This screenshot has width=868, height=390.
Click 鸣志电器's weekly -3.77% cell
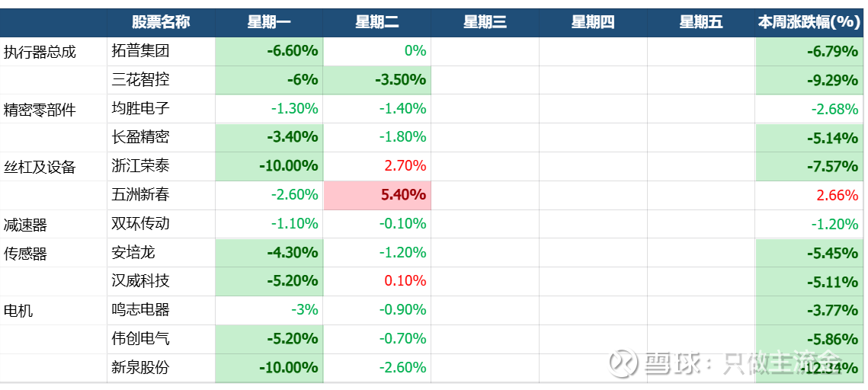click(x=809, y=310)
